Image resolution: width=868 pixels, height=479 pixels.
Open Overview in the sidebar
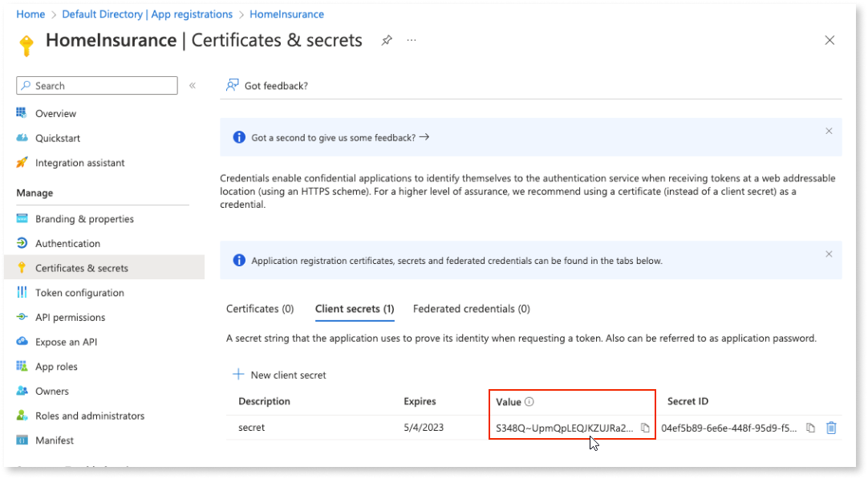tap(55, 113)
